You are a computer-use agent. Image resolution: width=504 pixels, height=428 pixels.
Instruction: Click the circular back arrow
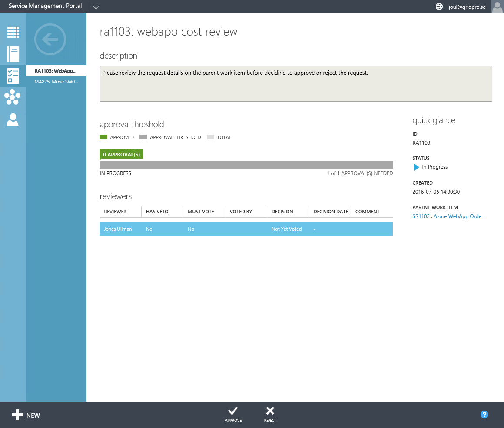tap(50, 39)
